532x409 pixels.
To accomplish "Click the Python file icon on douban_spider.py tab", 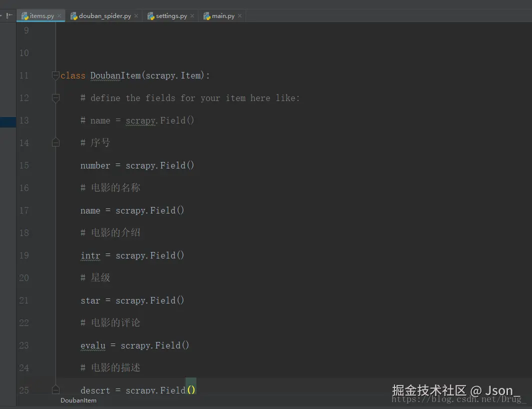I will point(73,16).
